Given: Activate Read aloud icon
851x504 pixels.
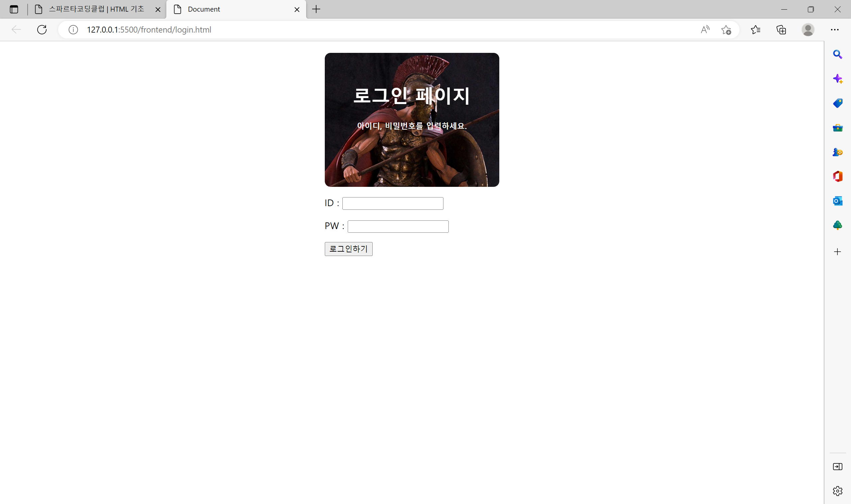Looking at the screenshot, I should [x=705, y=30].
